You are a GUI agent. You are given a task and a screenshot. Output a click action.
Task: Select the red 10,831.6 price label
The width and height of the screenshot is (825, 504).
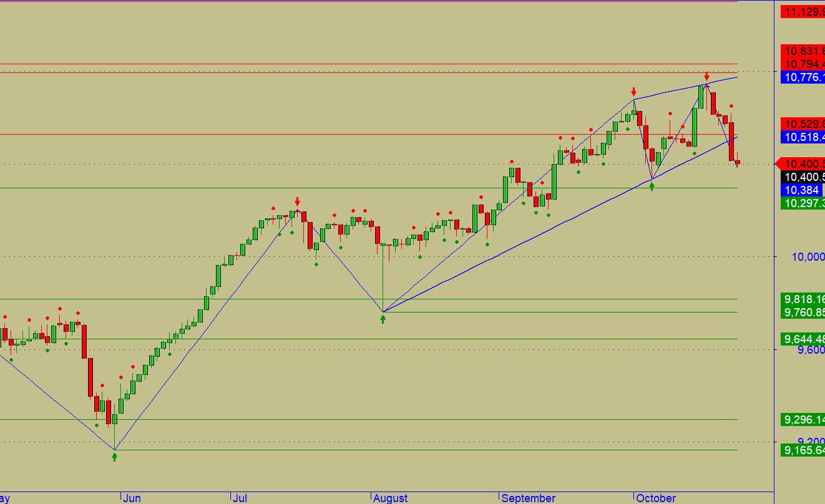(x=804, y=51)
